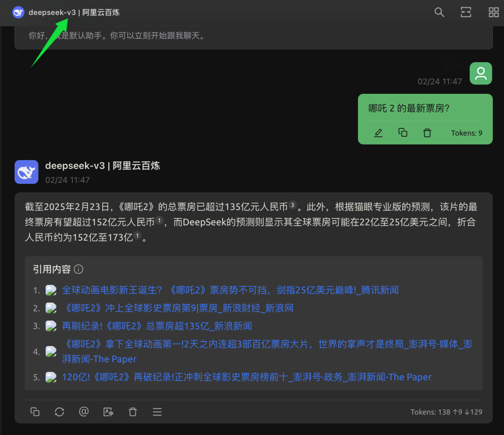This screenshot has height=435, width=504.
Task: Click the narrow-mode toggle icon in top bar
Action: 466,13
